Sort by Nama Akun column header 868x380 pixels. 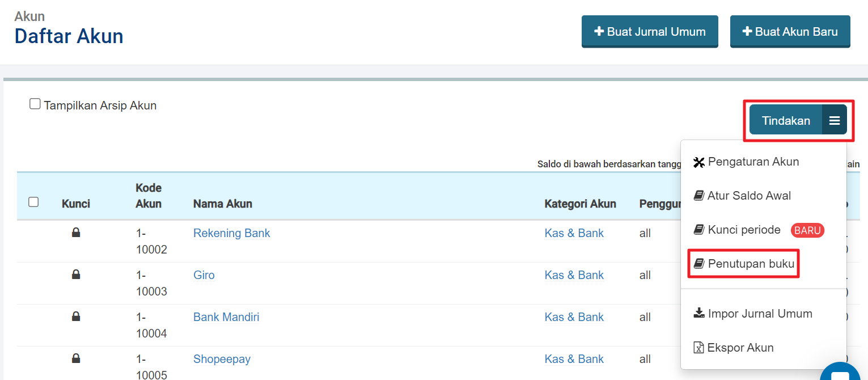tap(223, 204)
